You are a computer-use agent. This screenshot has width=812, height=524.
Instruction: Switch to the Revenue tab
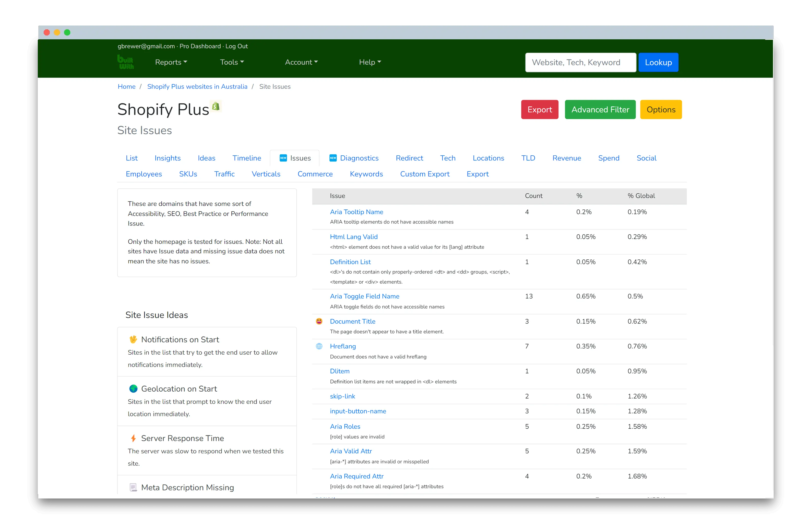(567, 158)
